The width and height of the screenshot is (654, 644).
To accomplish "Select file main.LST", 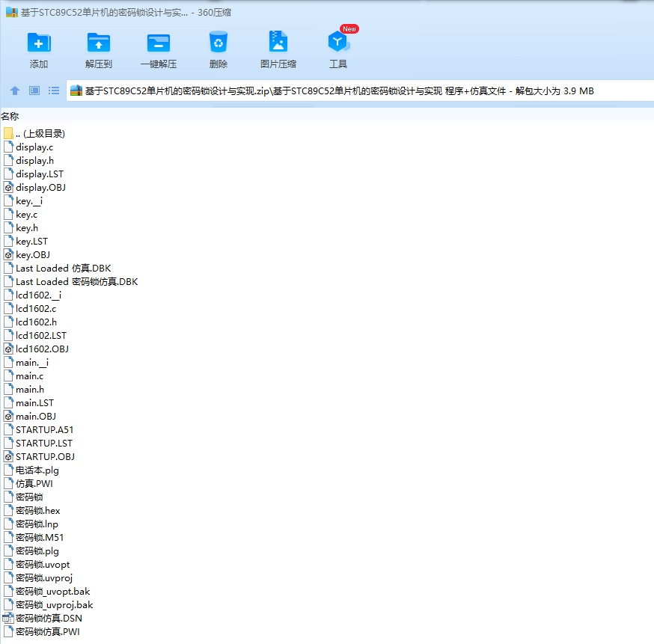I will (x=34, y=402).
